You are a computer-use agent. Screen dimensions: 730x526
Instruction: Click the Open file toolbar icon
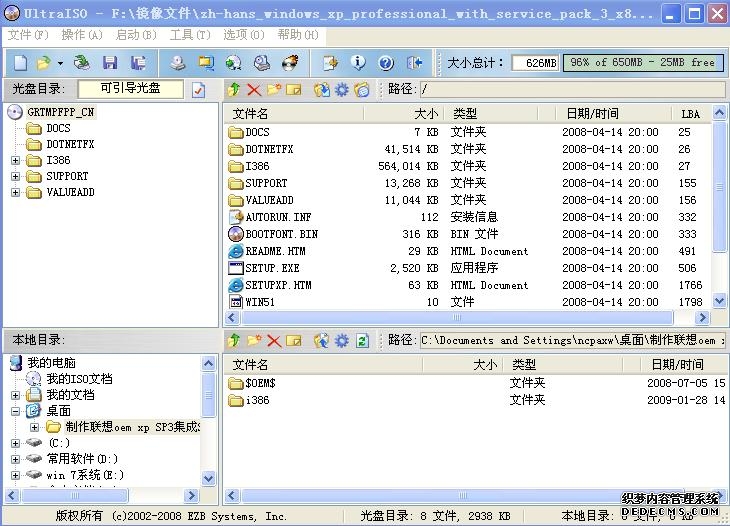[x=44, y=63]
